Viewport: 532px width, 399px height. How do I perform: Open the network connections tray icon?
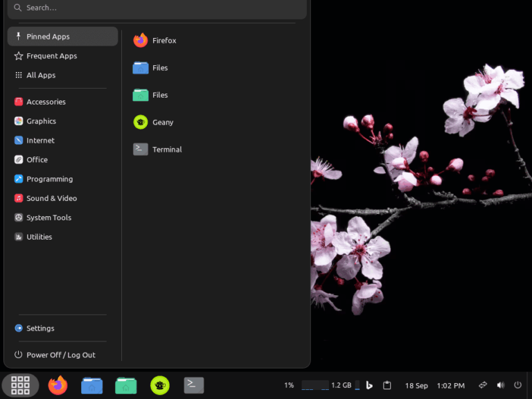(x=483, y=385)
